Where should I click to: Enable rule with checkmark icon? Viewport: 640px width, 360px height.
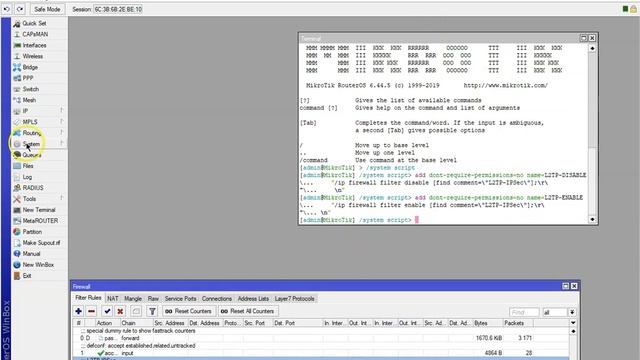click(x=107, y=311)
